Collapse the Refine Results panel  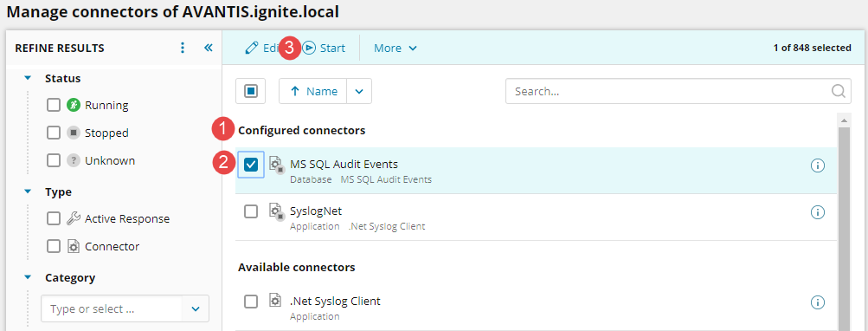(209, 49)
